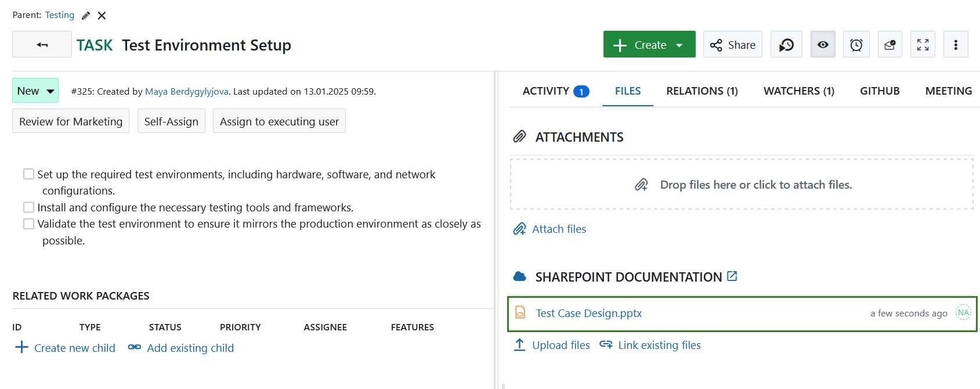Open the three-dot more menu

[955, 45]
